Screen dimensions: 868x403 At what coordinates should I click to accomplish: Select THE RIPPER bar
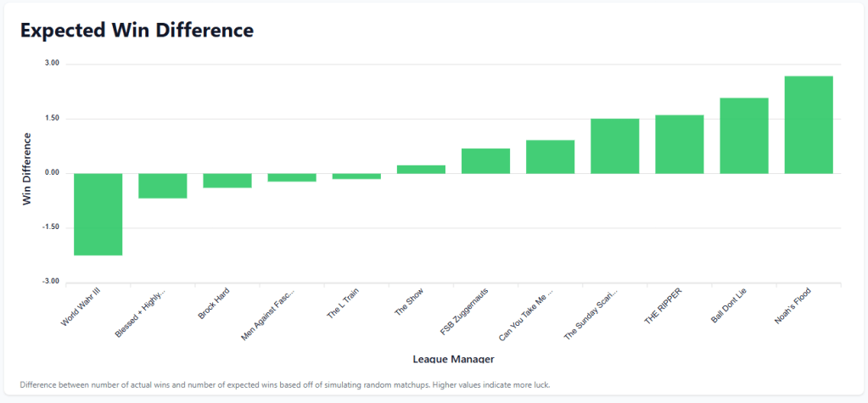pyautogui.click(x=679, y=144)
